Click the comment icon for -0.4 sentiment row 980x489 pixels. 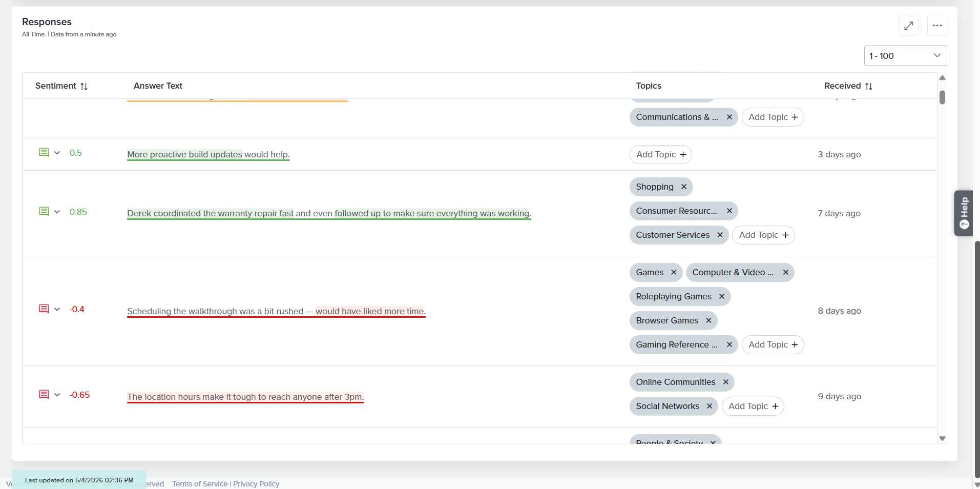pyautogui.click(x=44, y=309)
